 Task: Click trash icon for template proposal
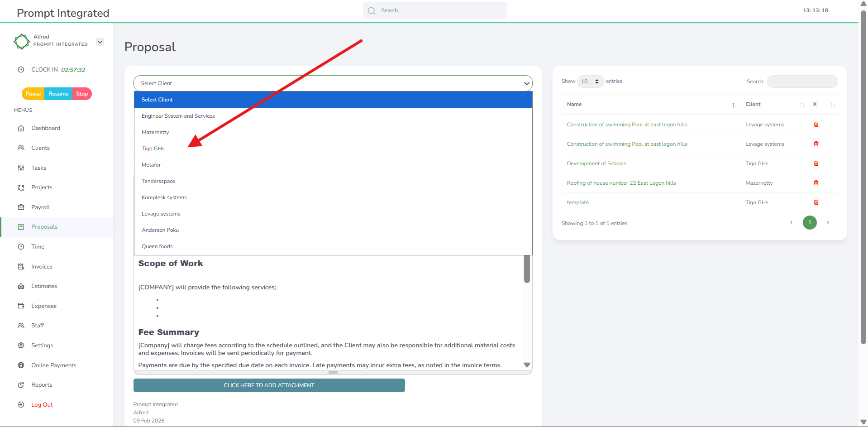[x=816, y=202]
